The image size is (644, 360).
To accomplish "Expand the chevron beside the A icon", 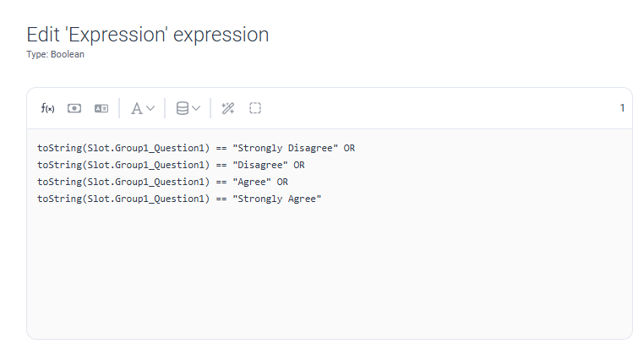I will 151,108.
